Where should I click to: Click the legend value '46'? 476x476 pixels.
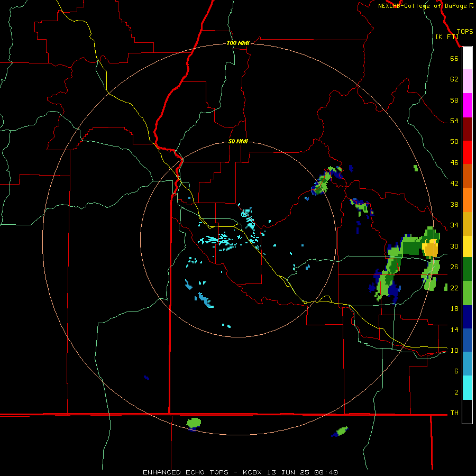[x=454, y=162]
